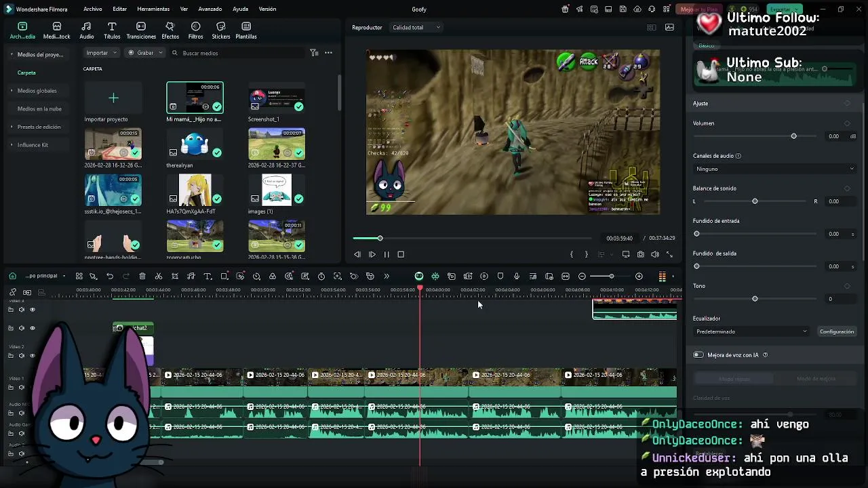The image size is (868, 488).
Task: Click the marker shield icon in timeline toolbar
Action: tap(500, 277)
